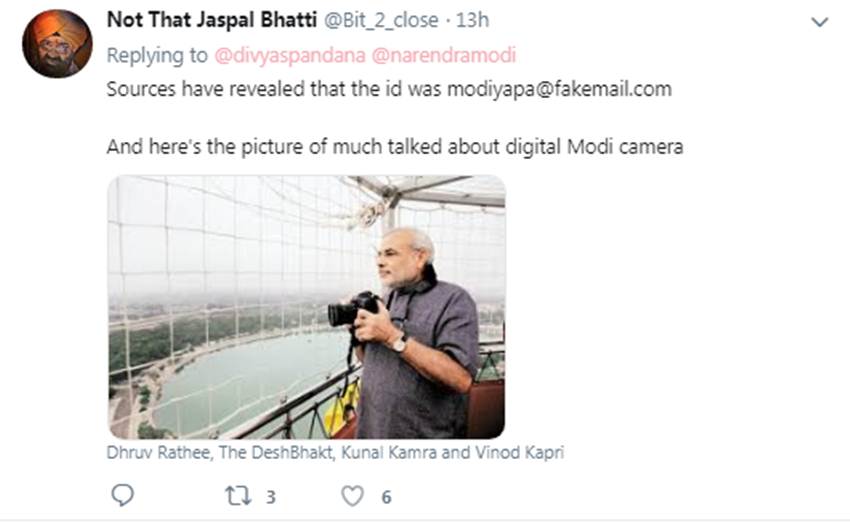Expand the tweet options chevron menu
The image size is (850, 523).
click(x=819, y=22)
